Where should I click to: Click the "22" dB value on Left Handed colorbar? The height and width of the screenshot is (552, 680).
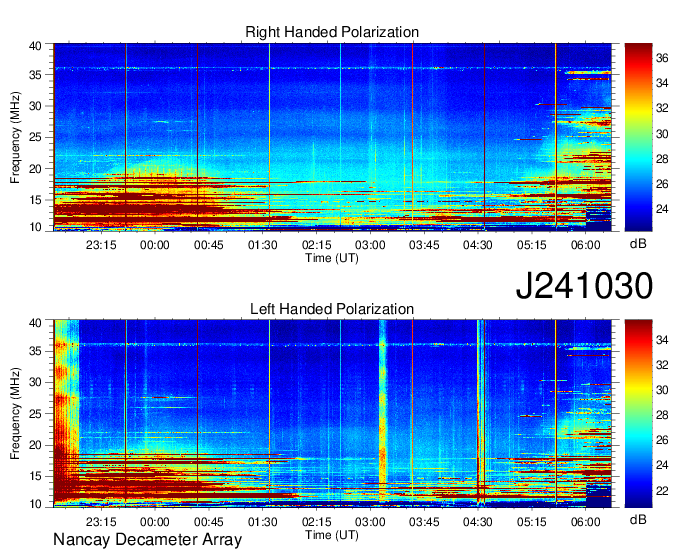662,491
